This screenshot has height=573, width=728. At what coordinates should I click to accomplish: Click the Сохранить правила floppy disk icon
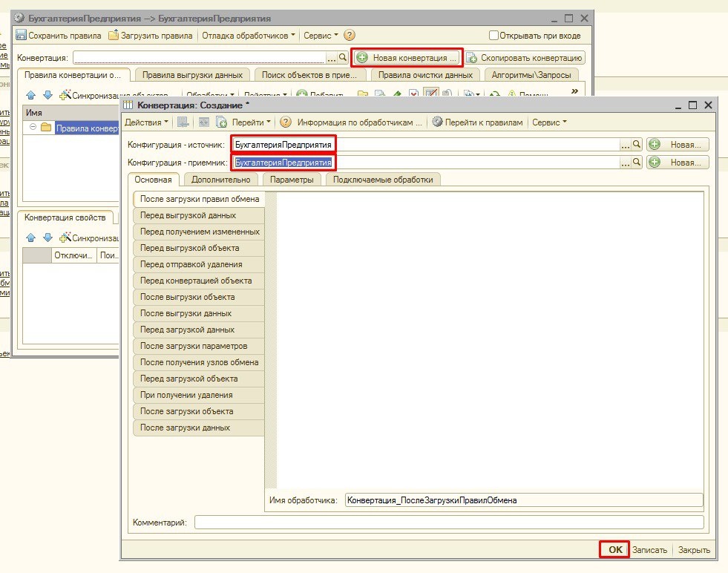point(21,36)
